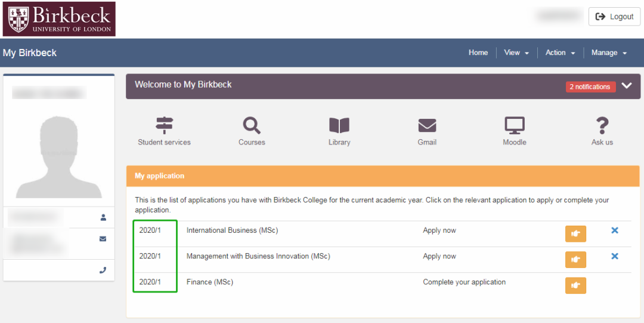Viewport: 644px width, 323px height.
Task: Click hand button for Management with Business Innovation
Action: click(x=575, y=260)
